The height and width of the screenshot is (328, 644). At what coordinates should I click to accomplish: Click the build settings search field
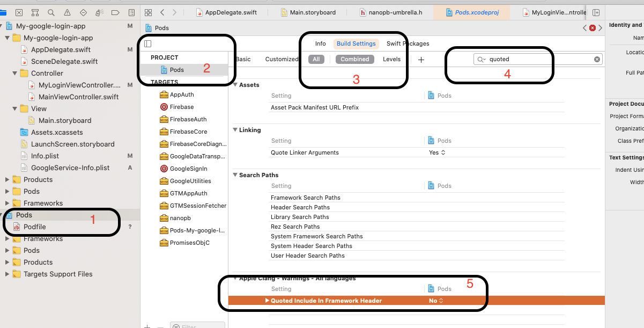(x=538, y=59)
